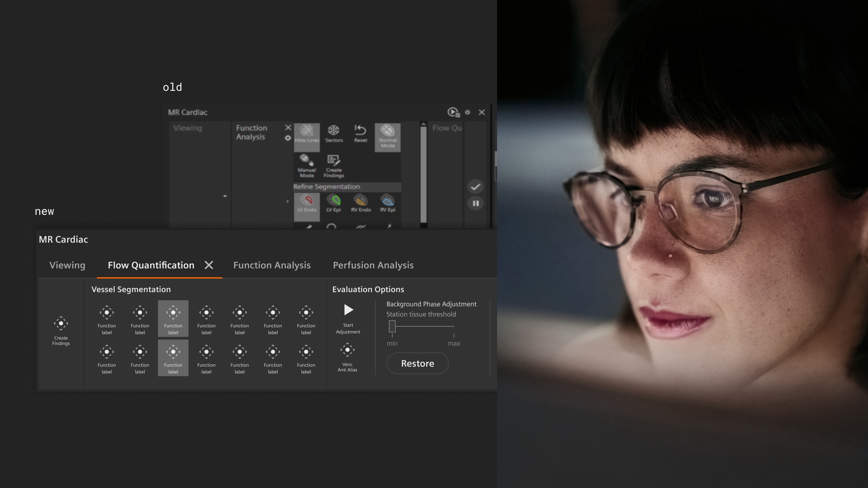The image size is (868, 488).
Task: Click the Reset undo icon
Action: 360,130
